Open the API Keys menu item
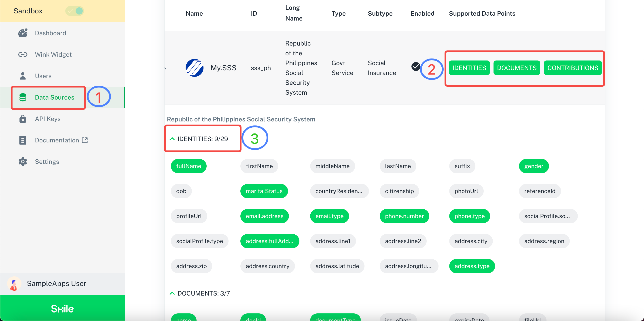Viewport: 644px width, 321px height. [47, 119]
